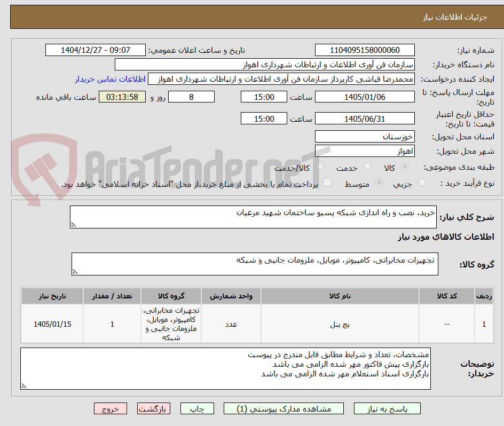Click the validity date field 1405/06/31
This screenshot has height=426, width=504.
tap(365, 119)
